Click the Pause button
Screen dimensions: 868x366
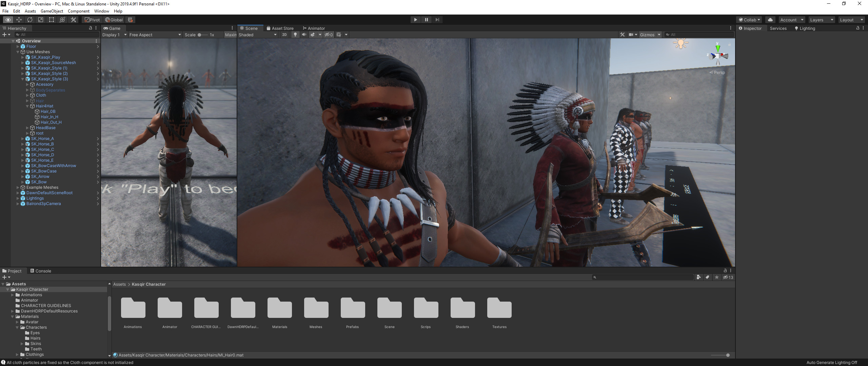click(x=426, y=20)
